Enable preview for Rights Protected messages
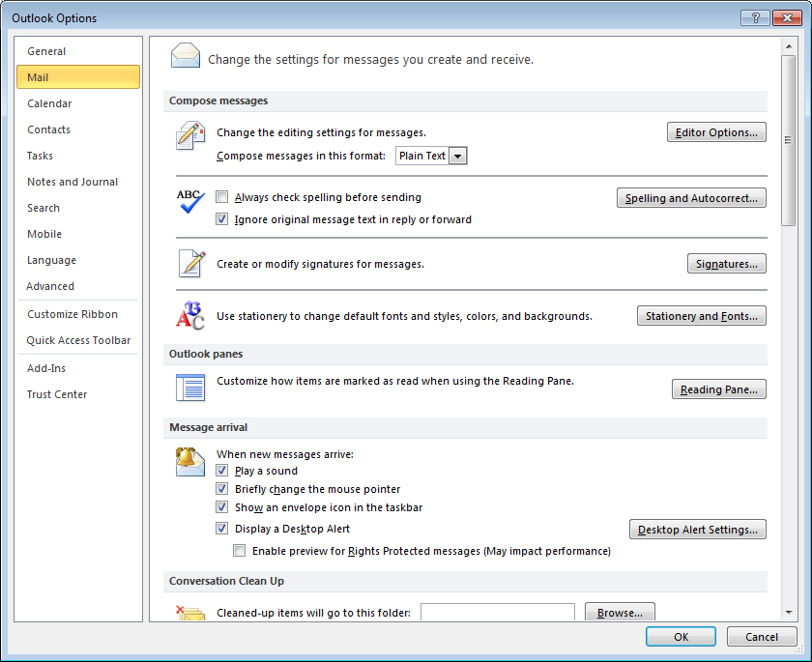812x662 pixels. (x=240, y=551)
